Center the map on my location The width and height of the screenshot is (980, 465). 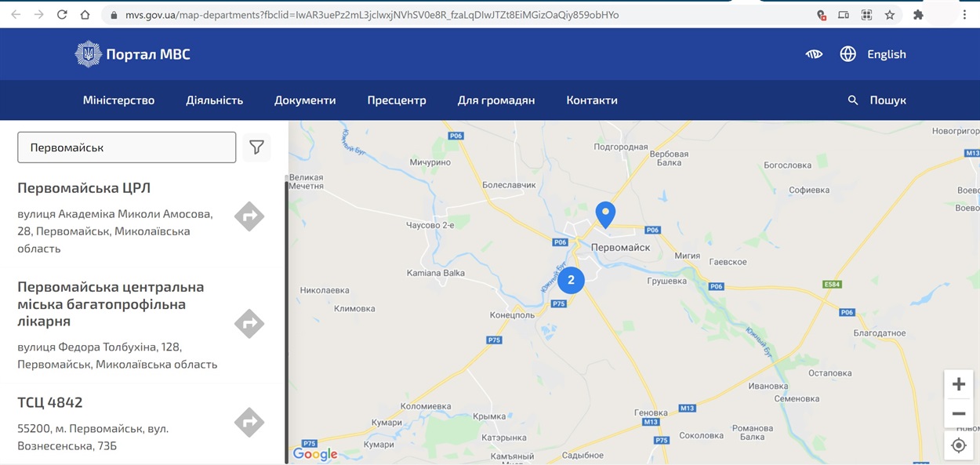click(959, 445)
